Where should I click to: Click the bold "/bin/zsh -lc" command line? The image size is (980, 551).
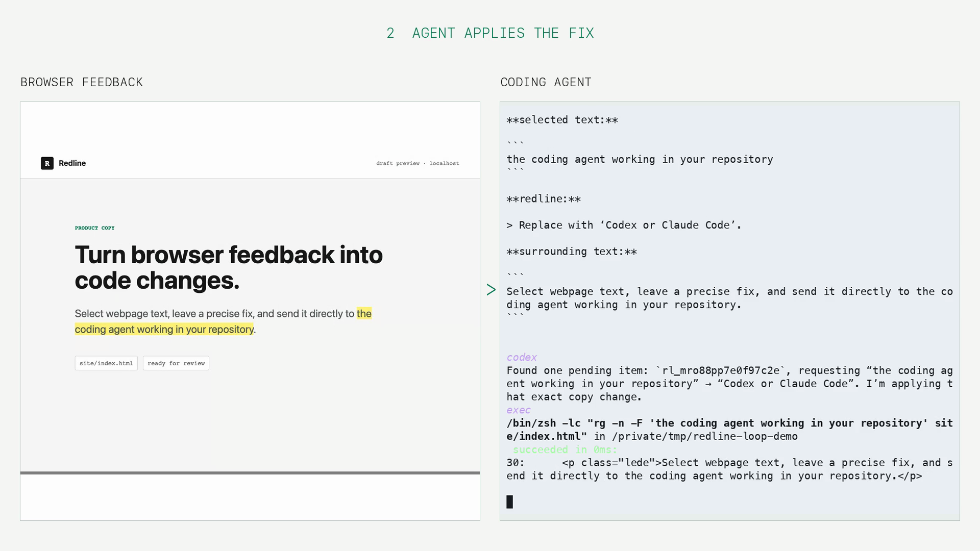(x=729, y=430)
